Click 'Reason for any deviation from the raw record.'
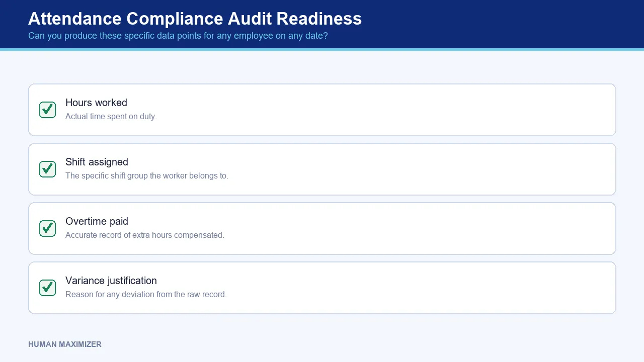The height and width of the screenshot is (362, 644). [146, 294]
